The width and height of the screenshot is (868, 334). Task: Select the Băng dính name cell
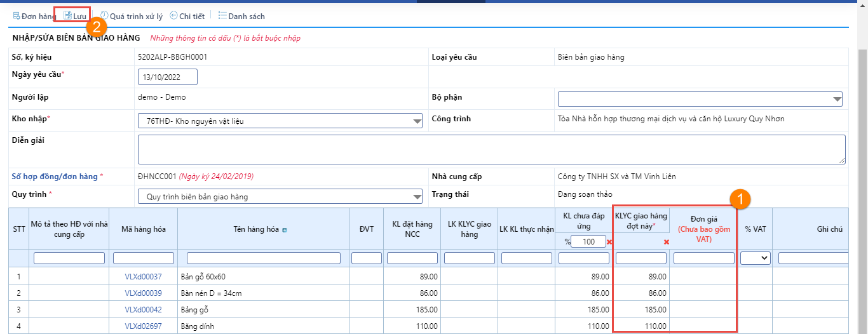click(263, 326)
